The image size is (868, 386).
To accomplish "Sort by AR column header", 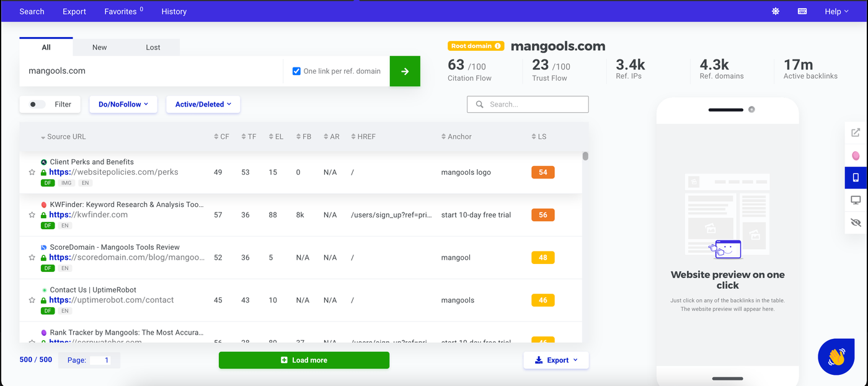I will pos(332,136).
